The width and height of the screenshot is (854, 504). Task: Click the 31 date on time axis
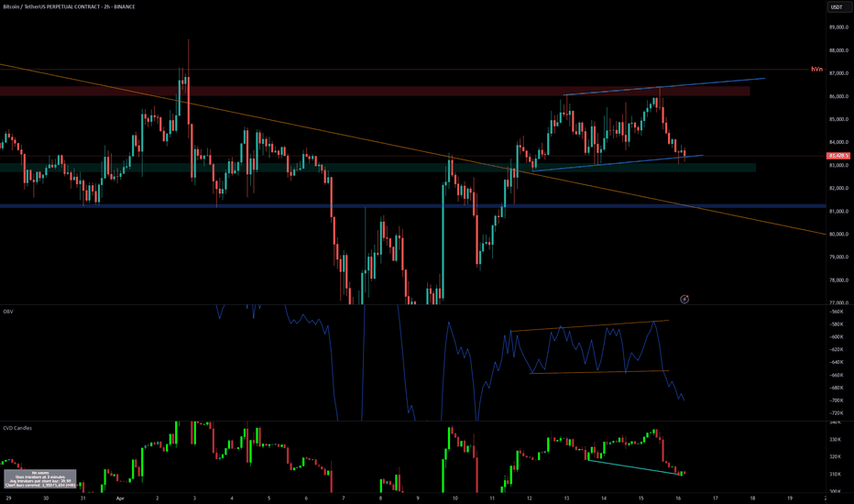[x=82, y=498]
